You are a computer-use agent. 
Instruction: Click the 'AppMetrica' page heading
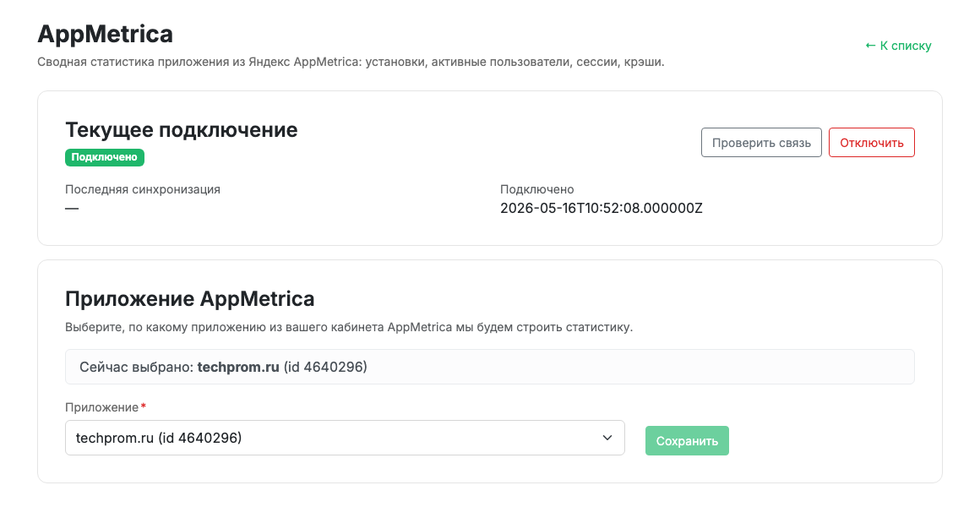105,34
